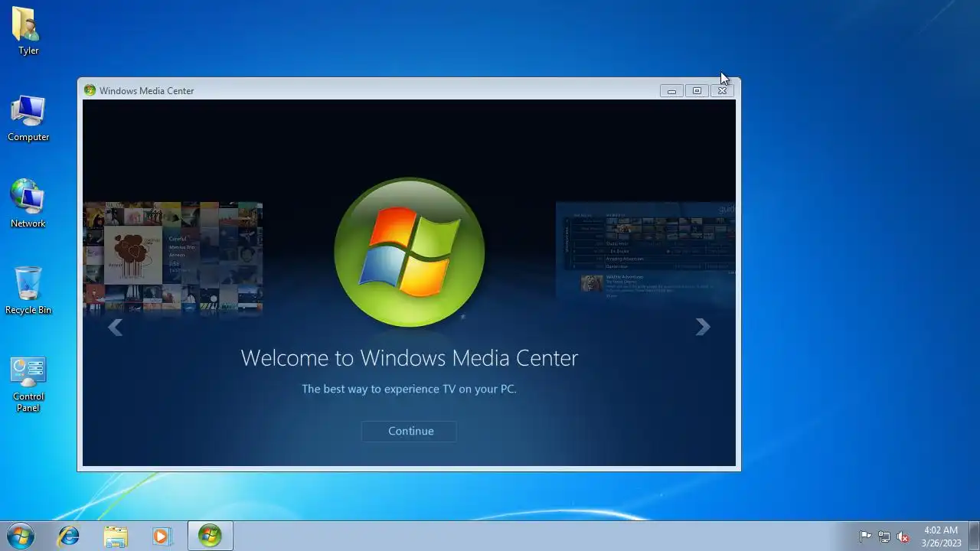Image resolution: width=980 pixels, height=551 pixels.
Task: Click 'The best way to experience TV' text
Action: pyautogui.click(x=410, y=389)
